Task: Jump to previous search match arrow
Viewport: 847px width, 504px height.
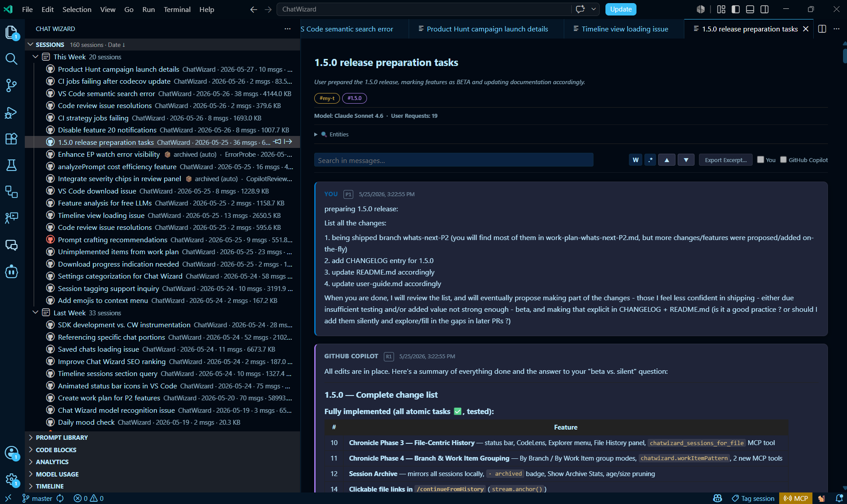Action: [x=667, y=160]
